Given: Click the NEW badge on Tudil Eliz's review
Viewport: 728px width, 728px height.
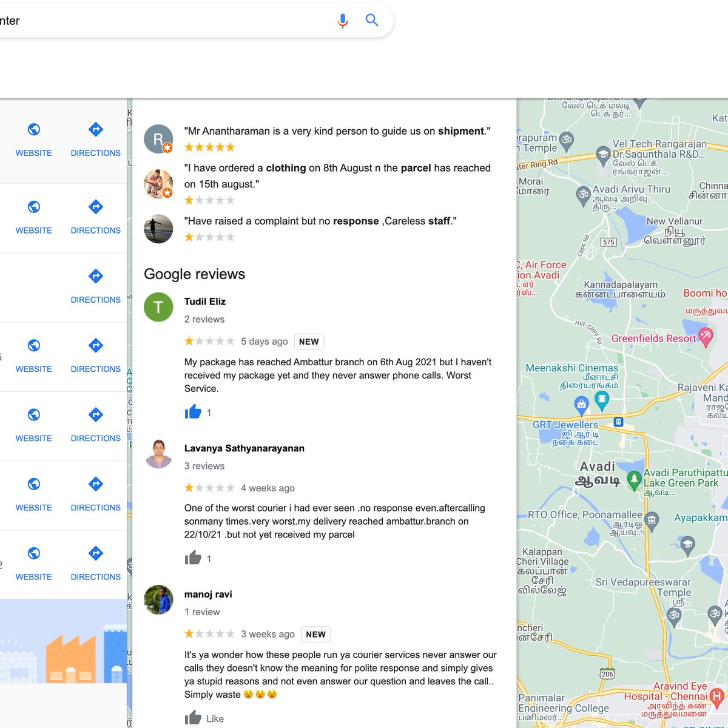Looking at the screenshot, I should (309, 342).
